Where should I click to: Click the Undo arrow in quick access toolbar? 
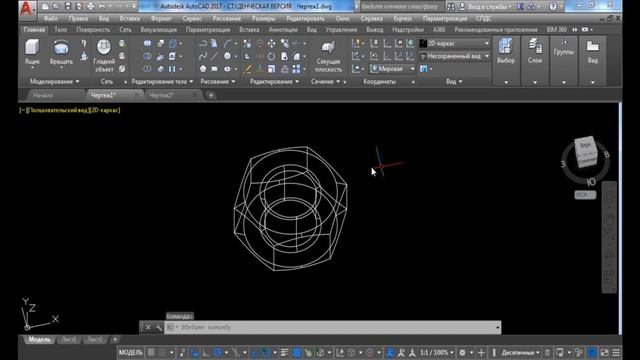point(102,7)
